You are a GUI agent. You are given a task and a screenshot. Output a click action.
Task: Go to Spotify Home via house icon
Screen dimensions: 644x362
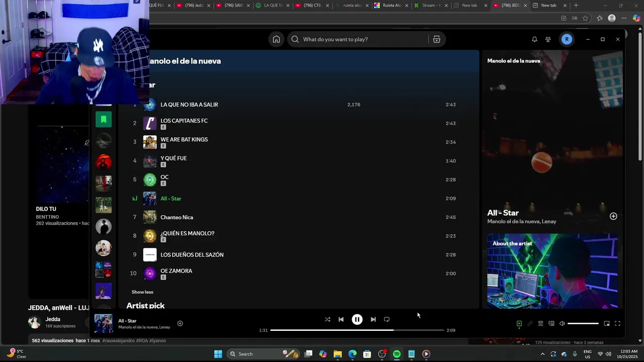276,39
